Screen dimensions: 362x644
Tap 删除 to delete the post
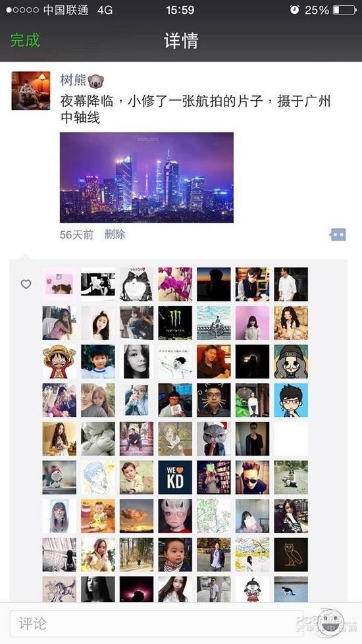tap(115, 234)
